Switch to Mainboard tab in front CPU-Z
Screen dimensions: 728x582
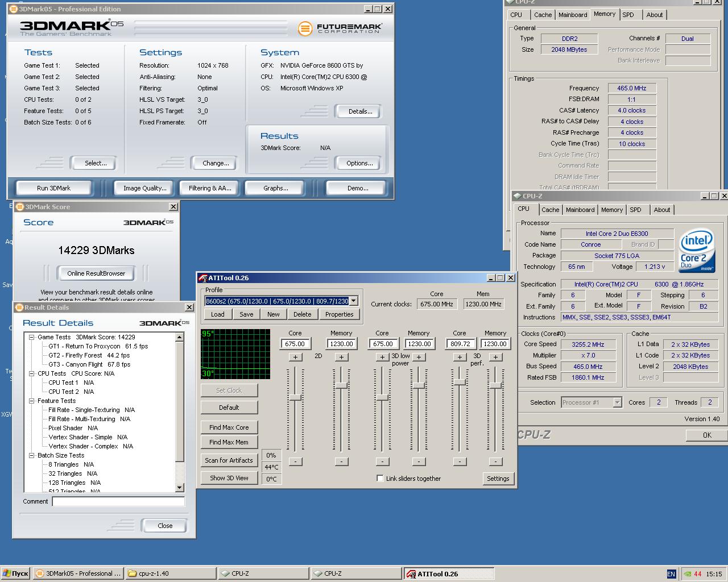[580, 210]
